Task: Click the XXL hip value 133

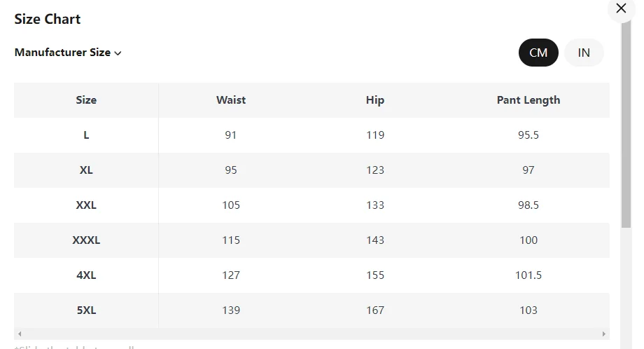Action: tap(375, 205)
